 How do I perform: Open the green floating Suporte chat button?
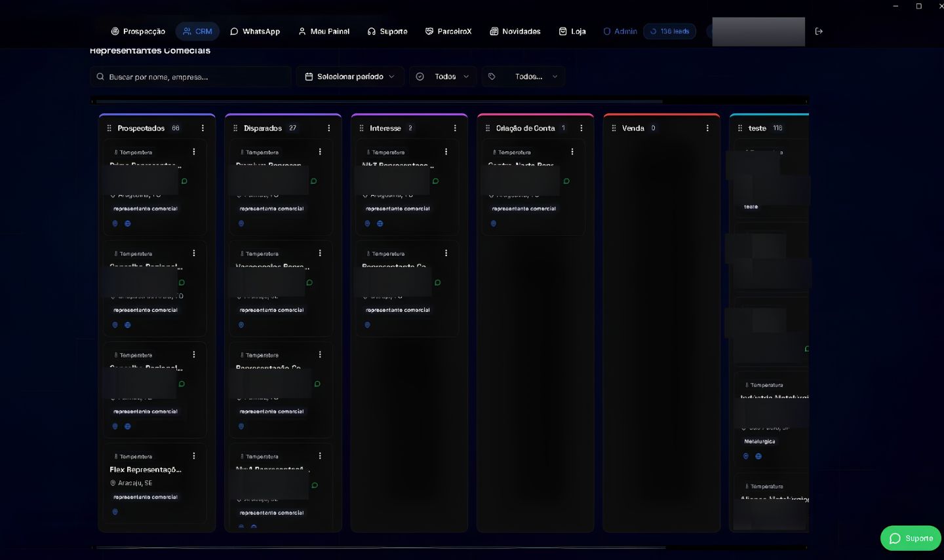point(911,538)
